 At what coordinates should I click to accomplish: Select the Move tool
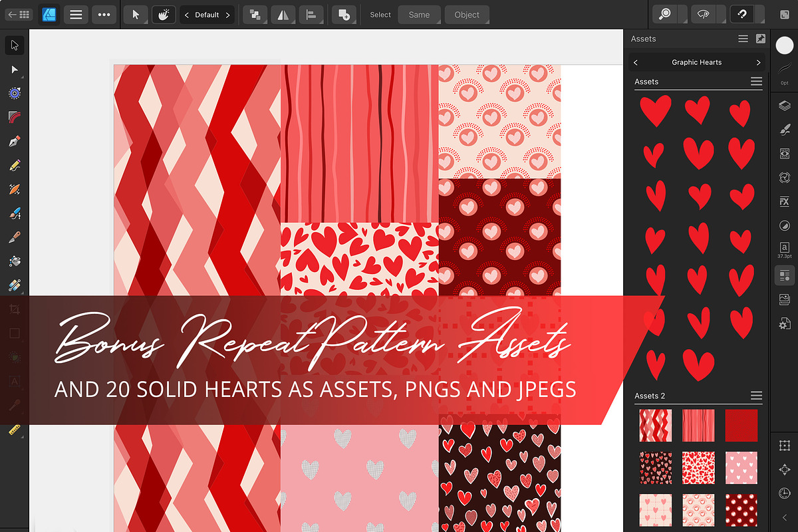click(15, 45)
